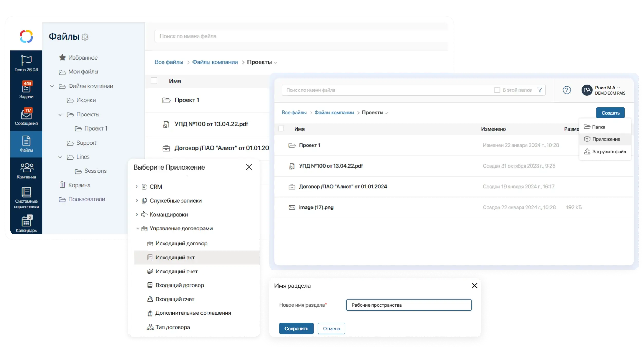
Task: Click the help question mark icon
Action: (566, 90)
